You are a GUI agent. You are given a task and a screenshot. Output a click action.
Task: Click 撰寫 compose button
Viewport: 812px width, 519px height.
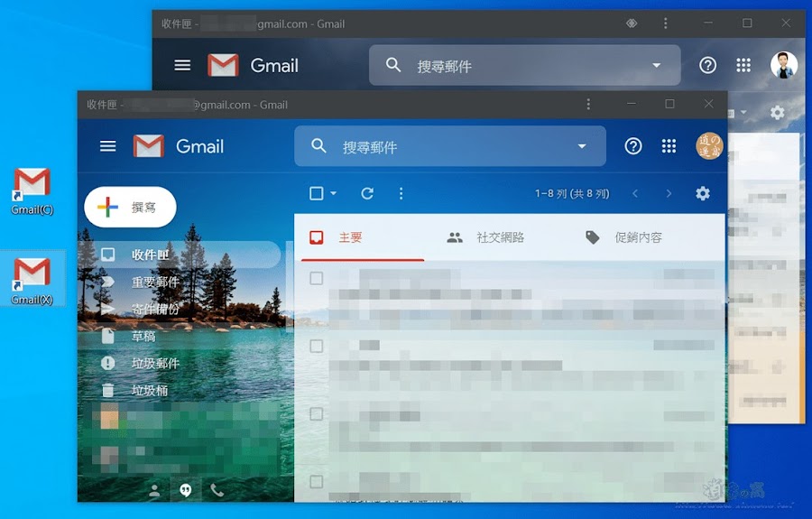130,208
